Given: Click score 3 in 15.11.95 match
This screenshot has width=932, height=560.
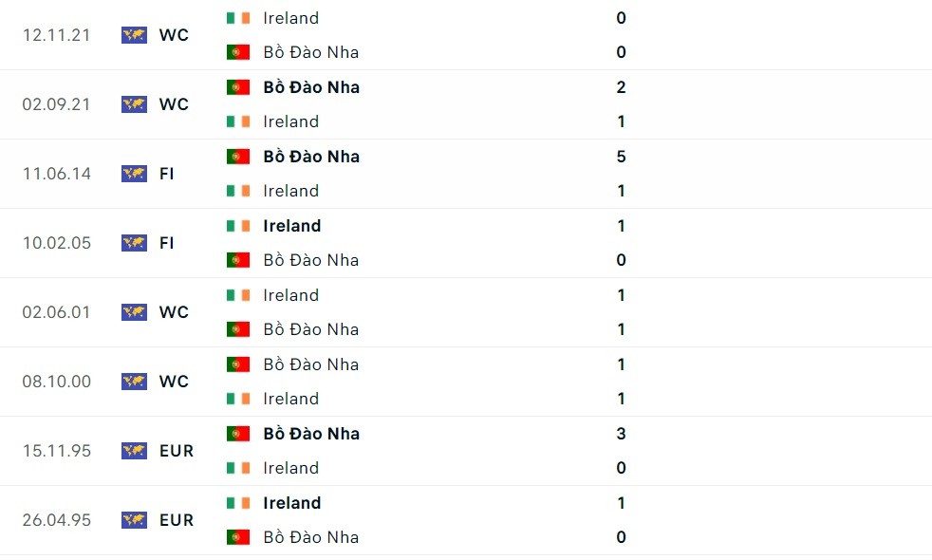Looking at the screenshot, I should [621, 434].
